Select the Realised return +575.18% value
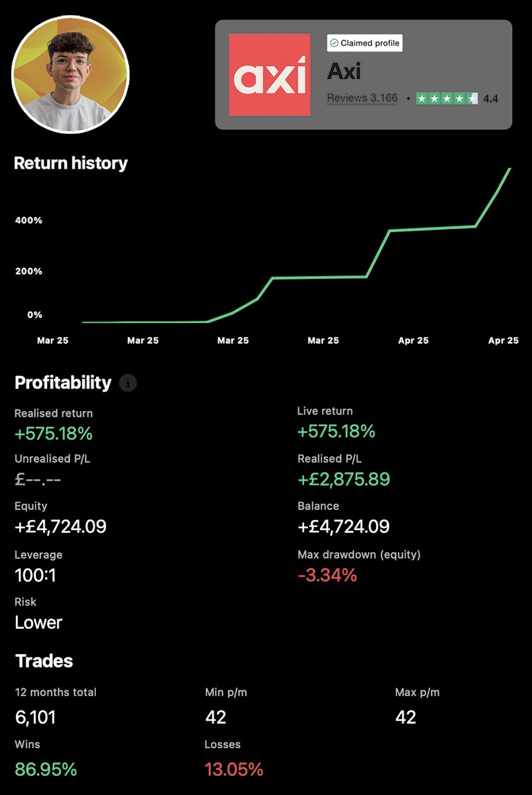This screenshot has width=532, height=795. point(54,433)
